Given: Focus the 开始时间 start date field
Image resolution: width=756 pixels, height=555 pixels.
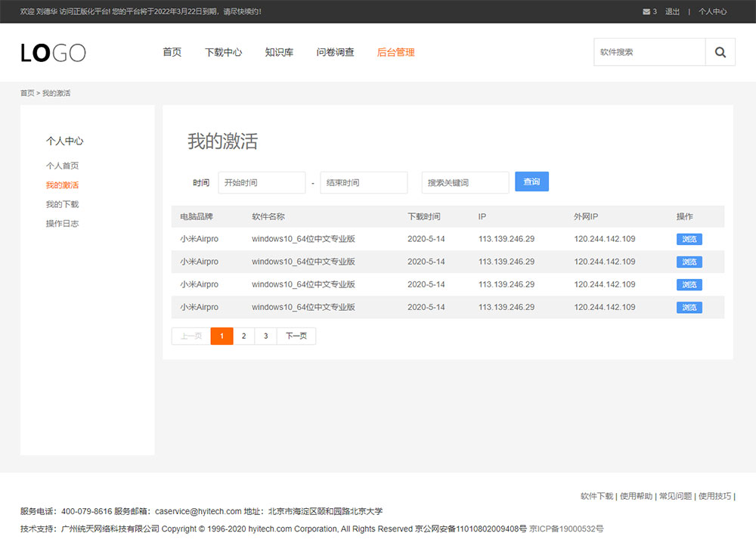Looking at the screenshot, I should pos(262,182).
